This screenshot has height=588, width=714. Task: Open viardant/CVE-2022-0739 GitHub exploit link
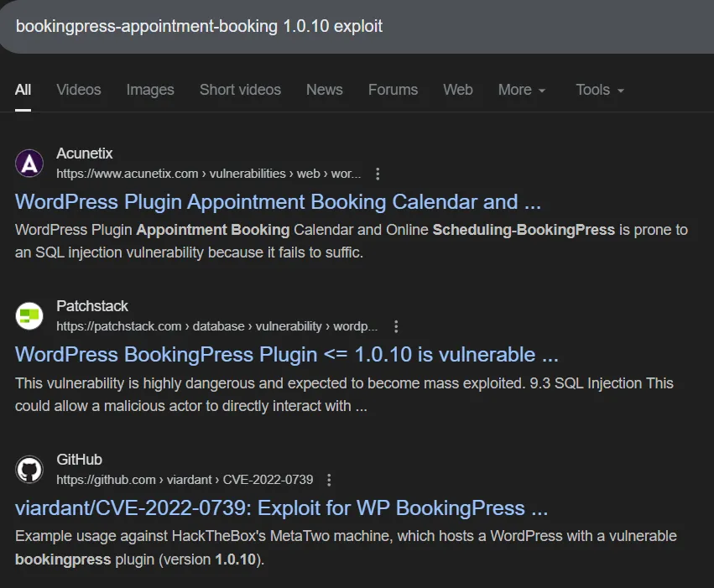tap(281, 508)
